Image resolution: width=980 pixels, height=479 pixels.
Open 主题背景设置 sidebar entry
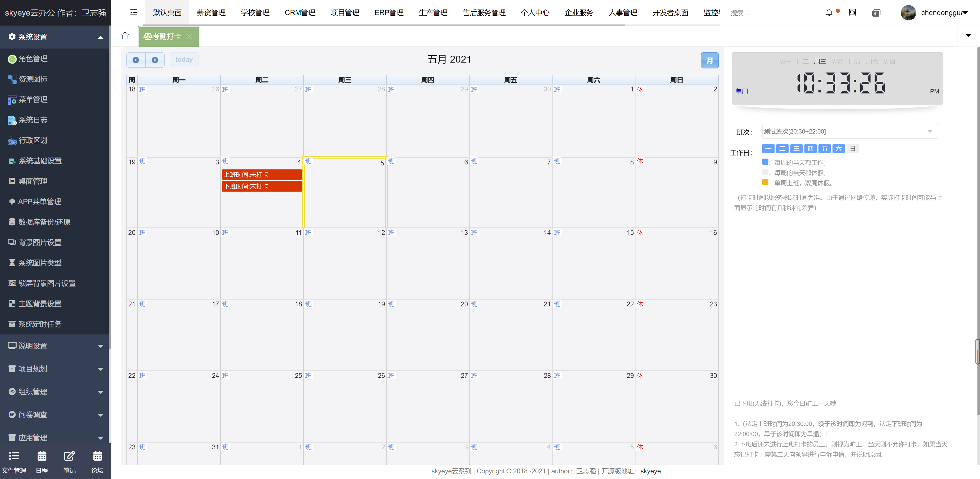54,304
